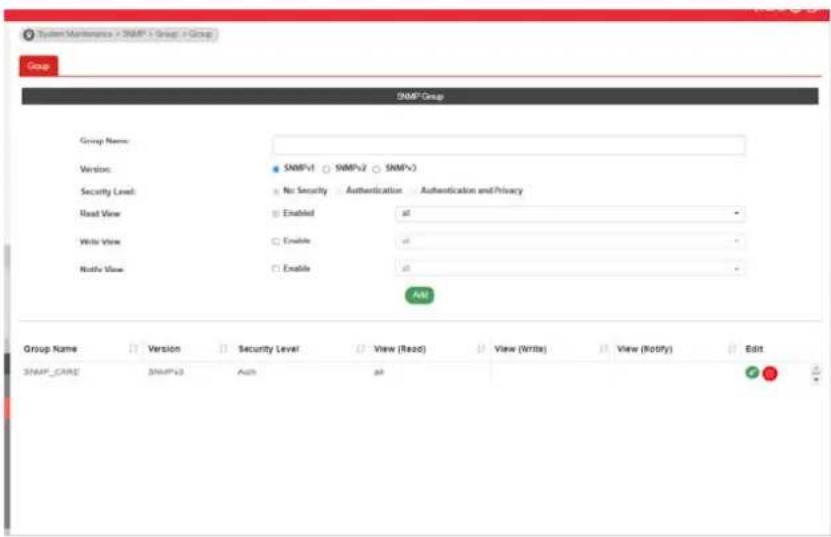Select SNMPv2 version radio button

[x=326, y=169]
